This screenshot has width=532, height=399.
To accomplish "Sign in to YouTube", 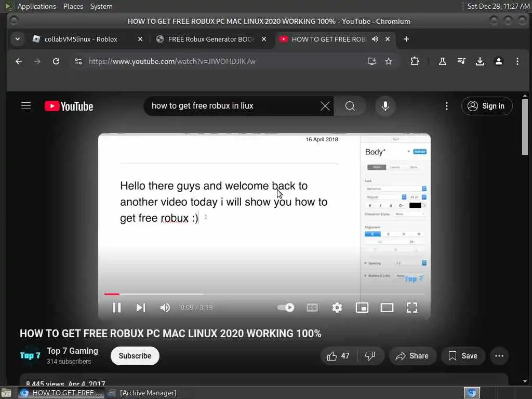I will tap(487, 106).
